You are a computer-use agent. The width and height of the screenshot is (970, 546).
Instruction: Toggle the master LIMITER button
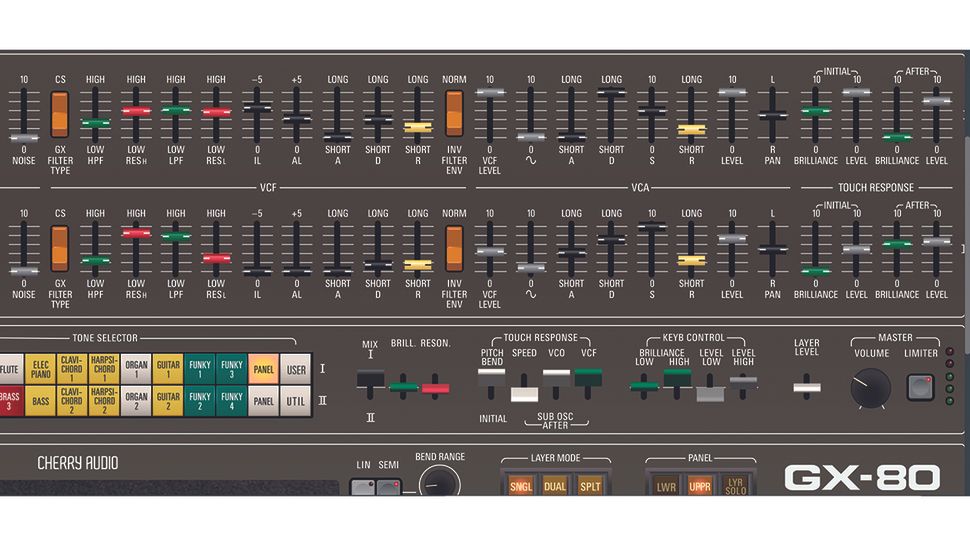coord(920,387)
